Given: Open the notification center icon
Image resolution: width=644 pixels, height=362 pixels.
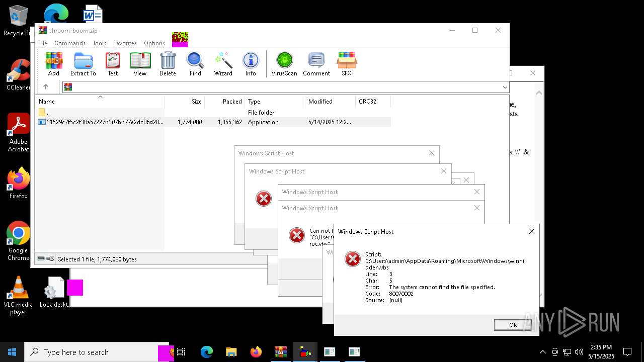Looking at the screenshot, I should click(x=627, y=352).
